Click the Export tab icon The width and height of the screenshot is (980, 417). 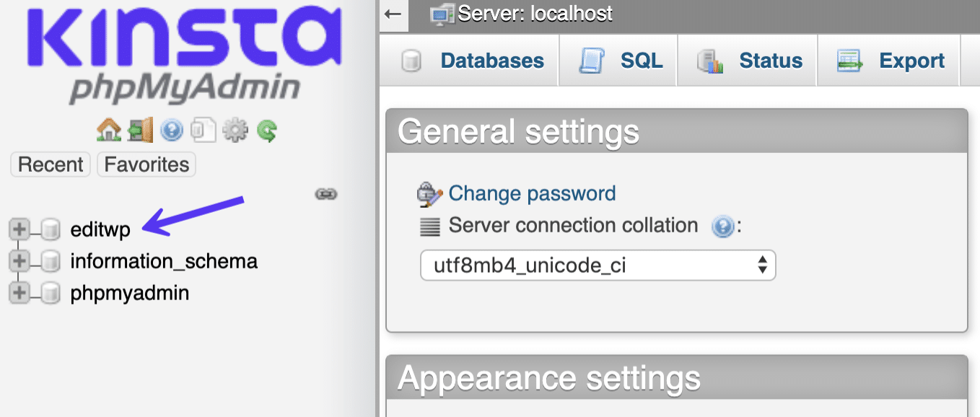851,61
